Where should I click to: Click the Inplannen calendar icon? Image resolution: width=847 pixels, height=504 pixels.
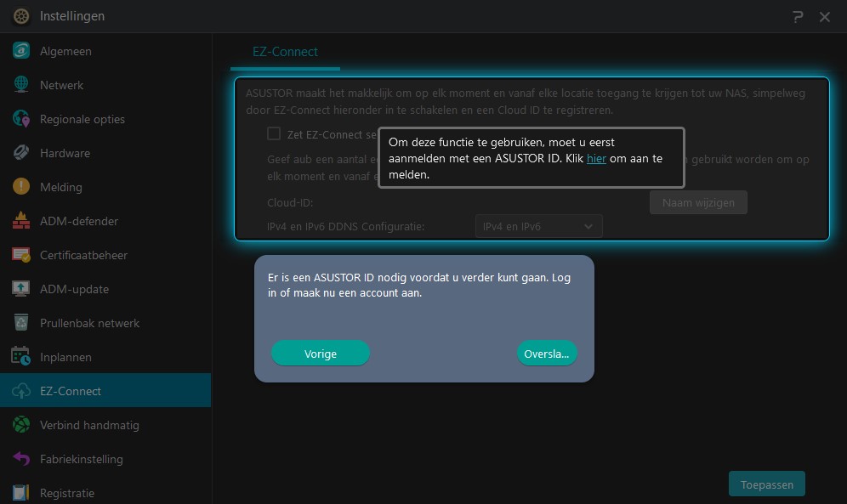[x=21, y=357]
